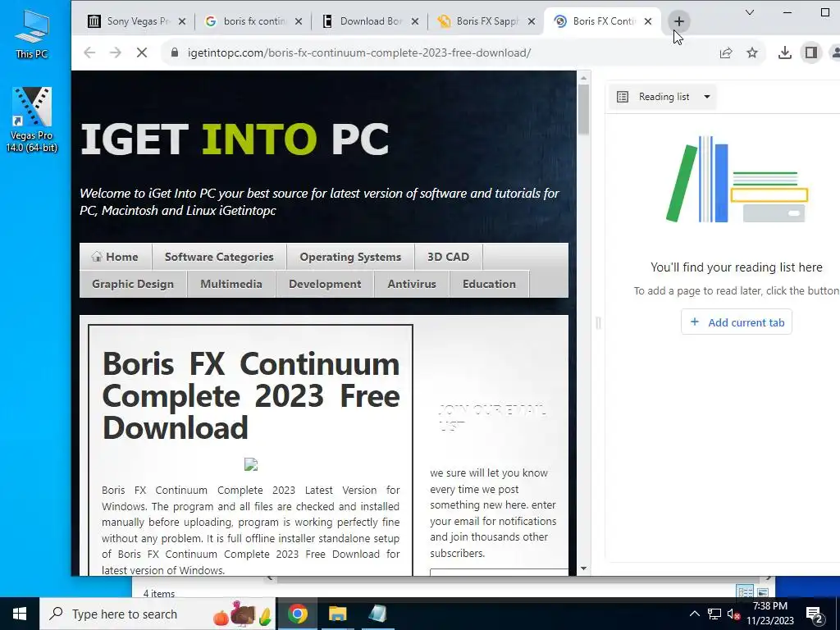Open the clock showing 7:38 PM

(x=770, y=614)
